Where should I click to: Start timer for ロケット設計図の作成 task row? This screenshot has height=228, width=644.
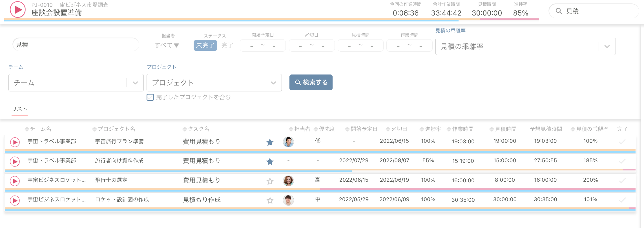point(15,200)
